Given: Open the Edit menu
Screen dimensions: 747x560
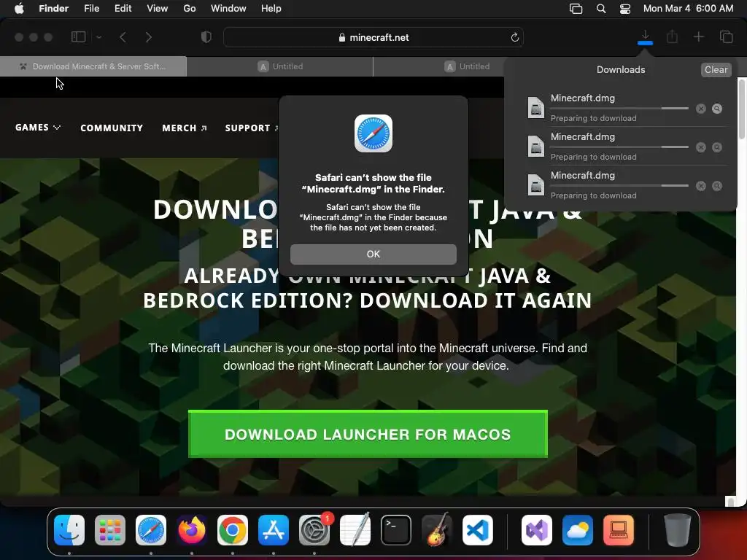Looking at the screenshot, I should point(123,9).
